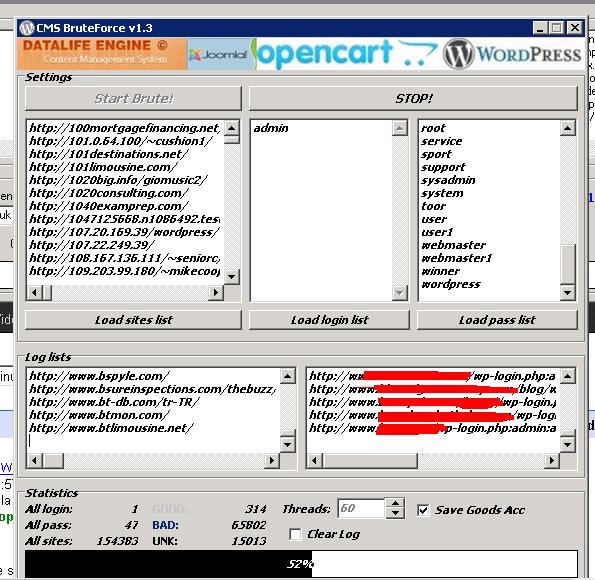Select http://1040examprep.com/ in sites list

109,206
